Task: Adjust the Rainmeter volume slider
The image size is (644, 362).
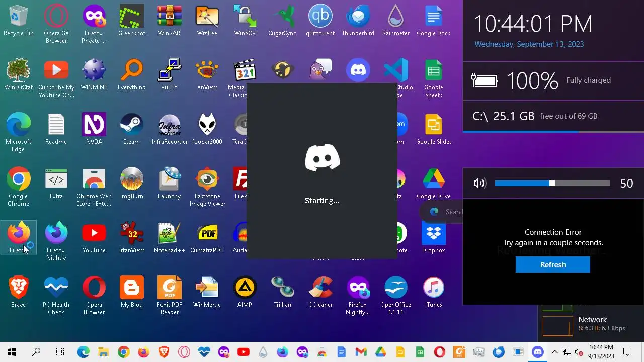Action: [552, 184]
